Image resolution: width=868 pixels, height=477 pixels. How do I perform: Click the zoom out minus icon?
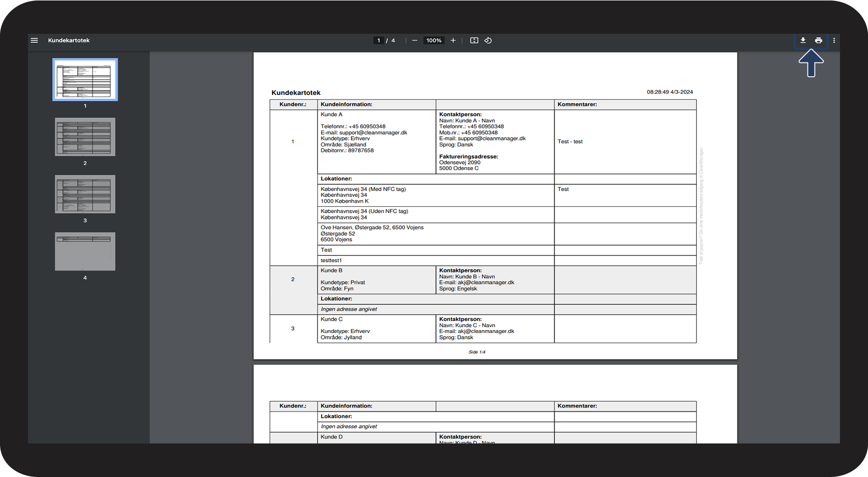(415, 40)
